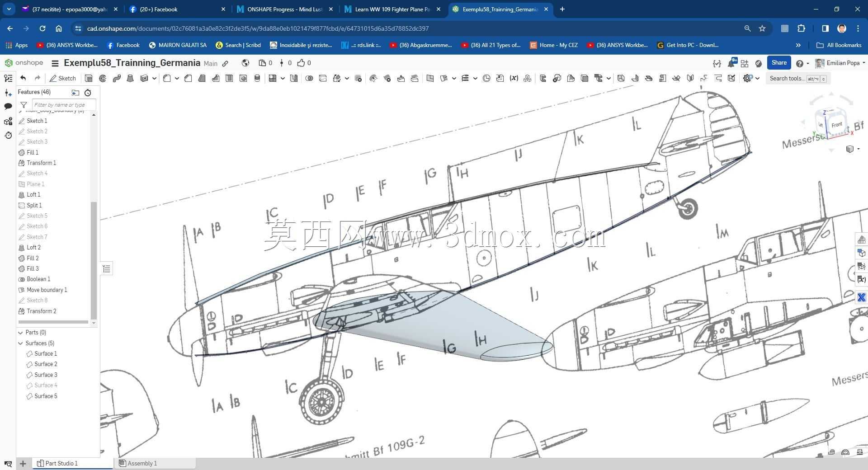The height and width of the screenshot is (470, 868).
Task: Select the Extrude tool
Action: [x=89, y=78]
